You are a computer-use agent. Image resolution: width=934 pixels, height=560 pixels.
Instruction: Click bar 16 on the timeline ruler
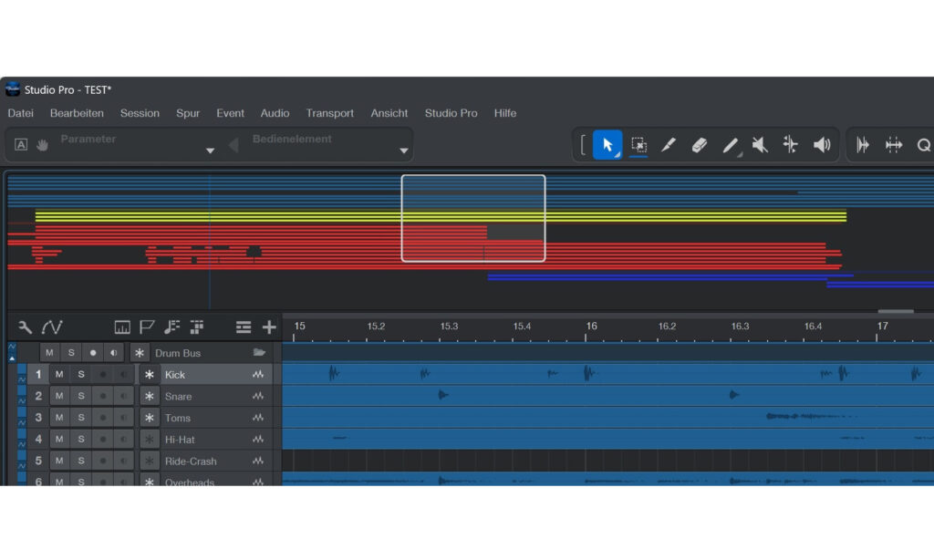pos(591,327)
